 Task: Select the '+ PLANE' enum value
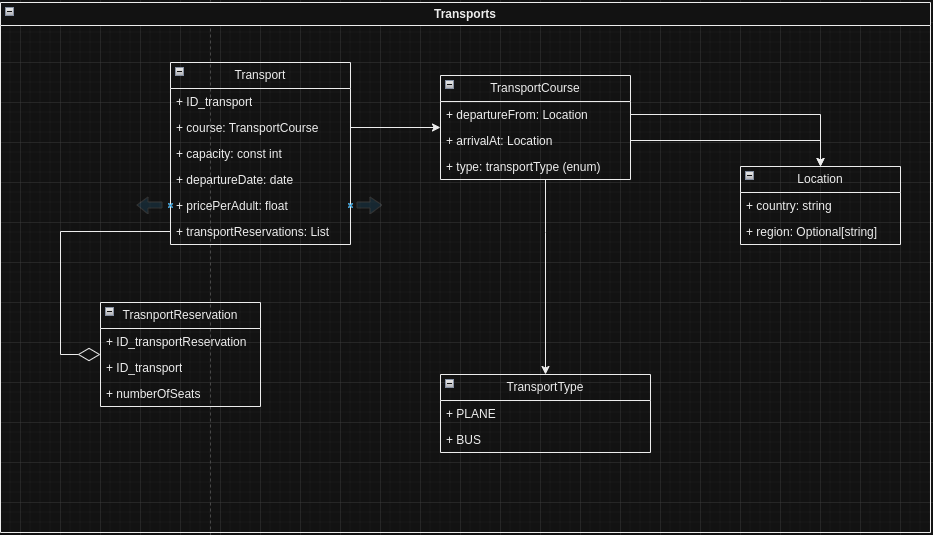click(545, 414)
